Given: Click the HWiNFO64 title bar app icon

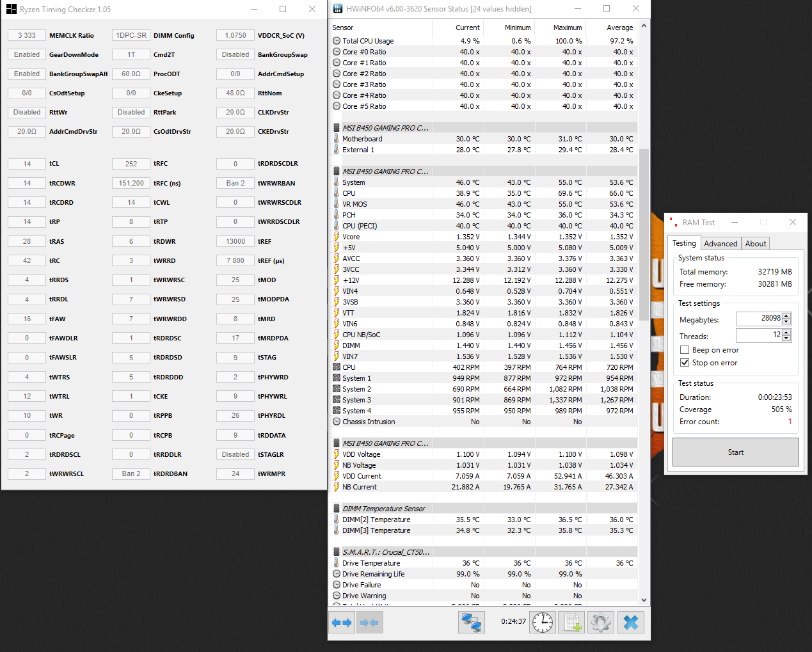Looking at the screenshot, I should point(337,9).
